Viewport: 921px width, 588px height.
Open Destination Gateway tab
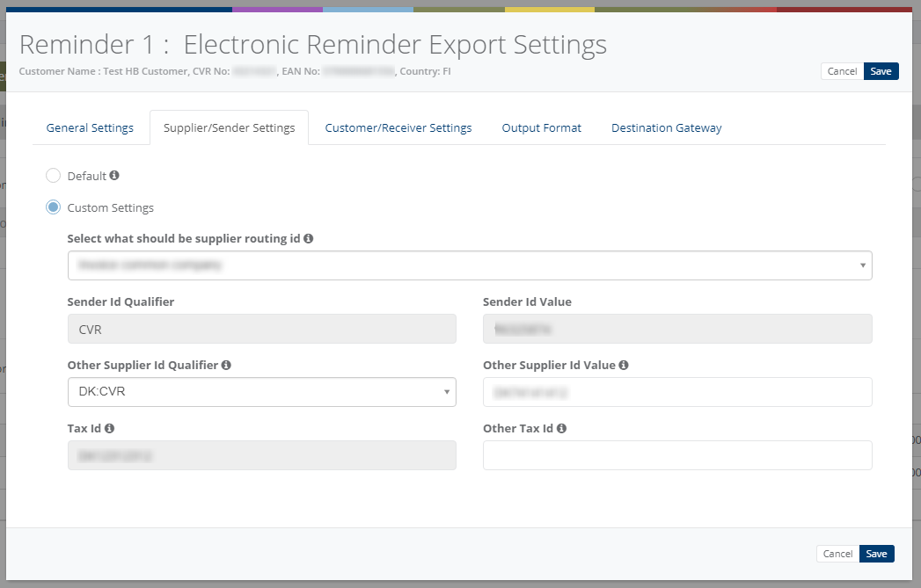click(x=667, y=128)
